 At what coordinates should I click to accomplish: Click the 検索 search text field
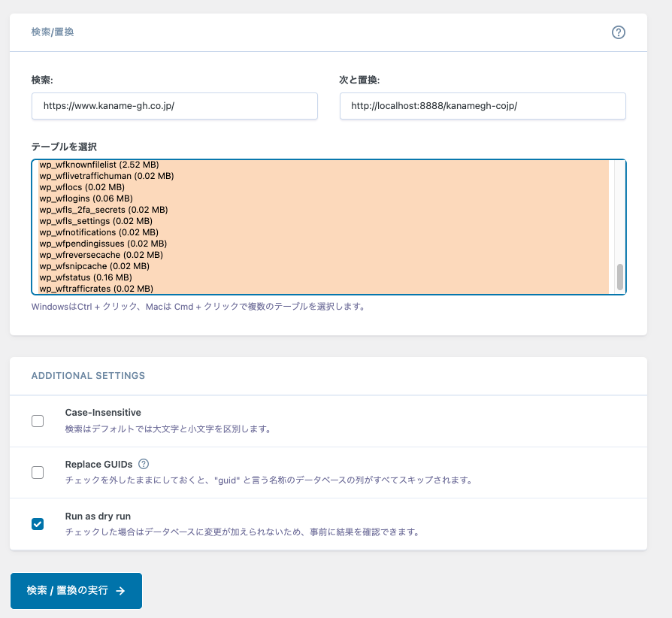174,106
